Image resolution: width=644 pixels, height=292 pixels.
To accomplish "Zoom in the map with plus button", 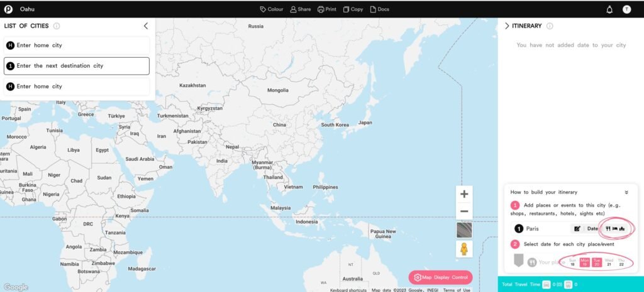I will point(464,194).
